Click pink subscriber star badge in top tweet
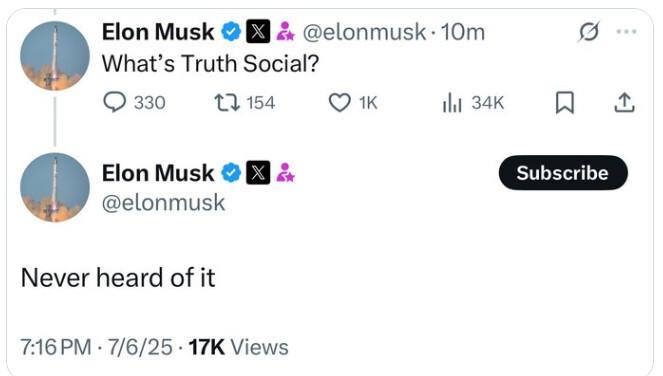The height and width of the screenshot is (376, 663). point(285,32)
